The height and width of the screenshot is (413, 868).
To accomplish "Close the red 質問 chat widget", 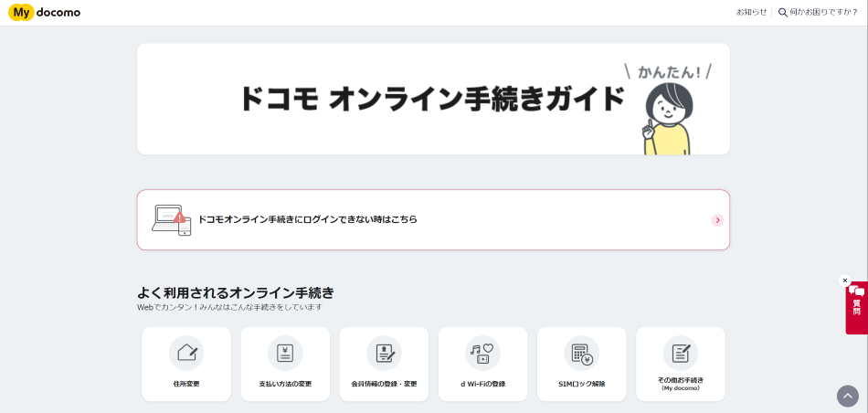I will (x=845, y=281).
